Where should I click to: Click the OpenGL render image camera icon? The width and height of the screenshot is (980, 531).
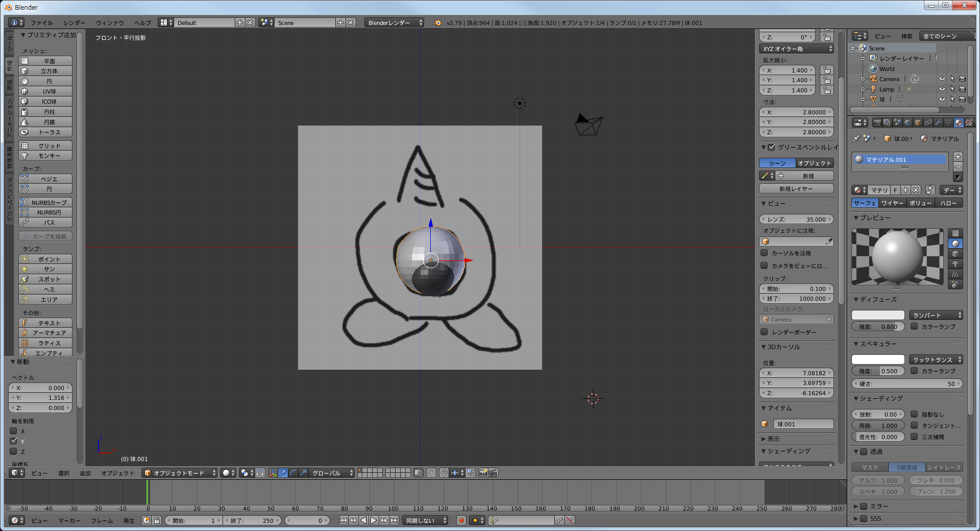pyautogui.click(x=483, y=473)
